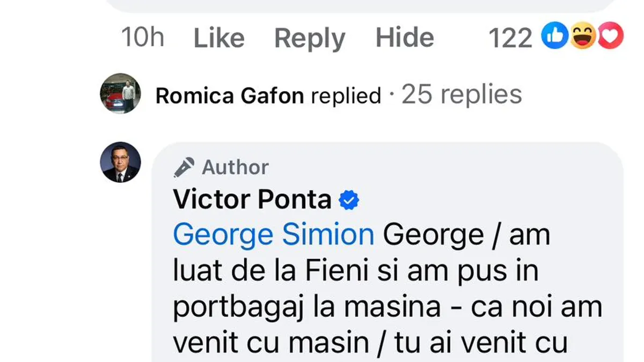Open Victor Ponta's profile avatar

click(x=120, y=162)
